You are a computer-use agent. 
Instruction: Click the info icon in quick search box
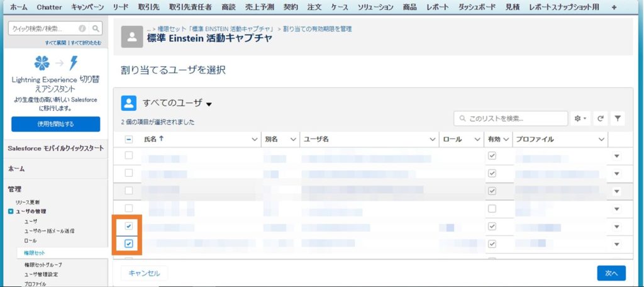82,28
